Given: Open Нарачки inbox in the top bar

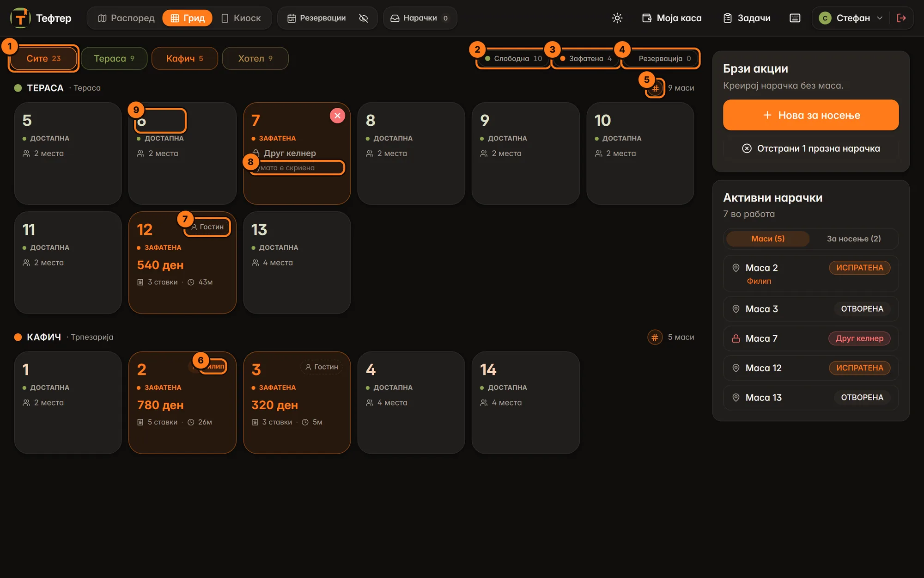Looking at the screenshot, I should [419, 18].
